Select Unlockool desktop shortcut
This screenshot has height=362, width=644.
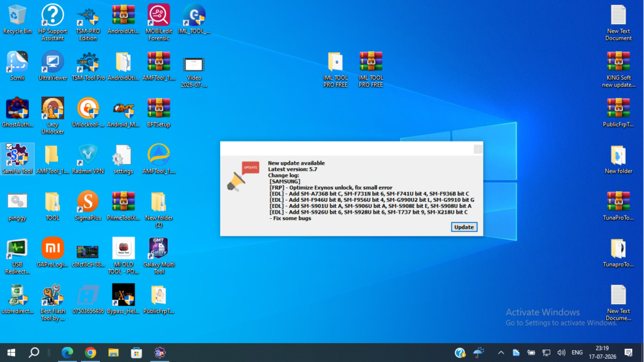click(88, 112)
